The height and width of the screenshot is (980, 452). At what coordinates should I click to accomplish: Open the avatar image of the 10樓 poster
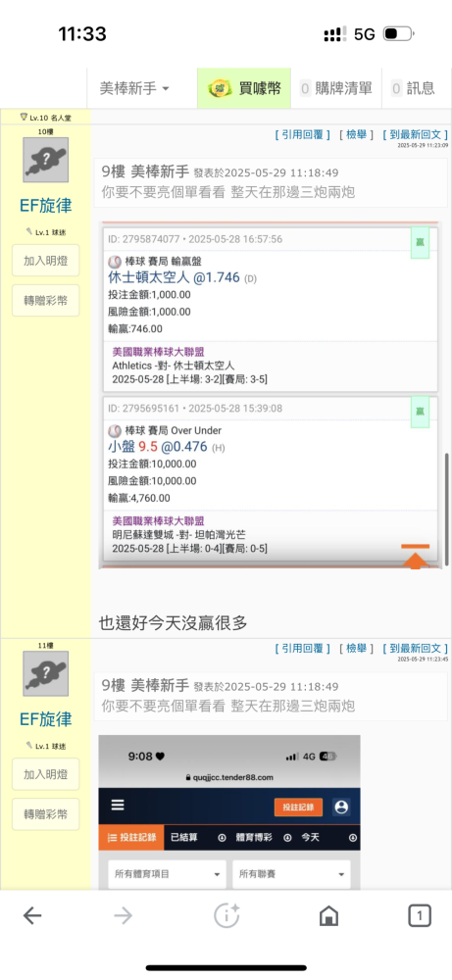46,160
